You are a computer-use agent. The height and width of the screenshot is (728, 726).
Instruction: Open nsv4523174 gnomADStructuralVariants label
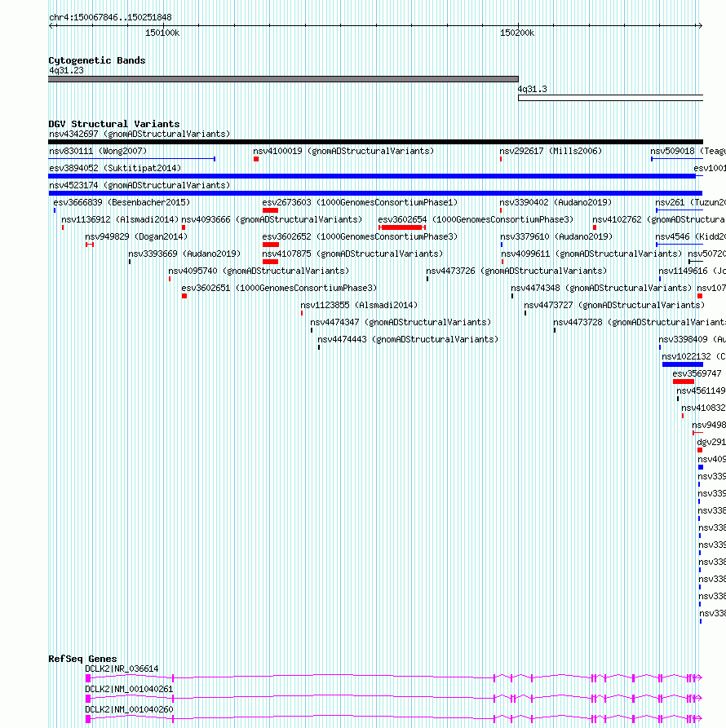(x=139, y=185)
